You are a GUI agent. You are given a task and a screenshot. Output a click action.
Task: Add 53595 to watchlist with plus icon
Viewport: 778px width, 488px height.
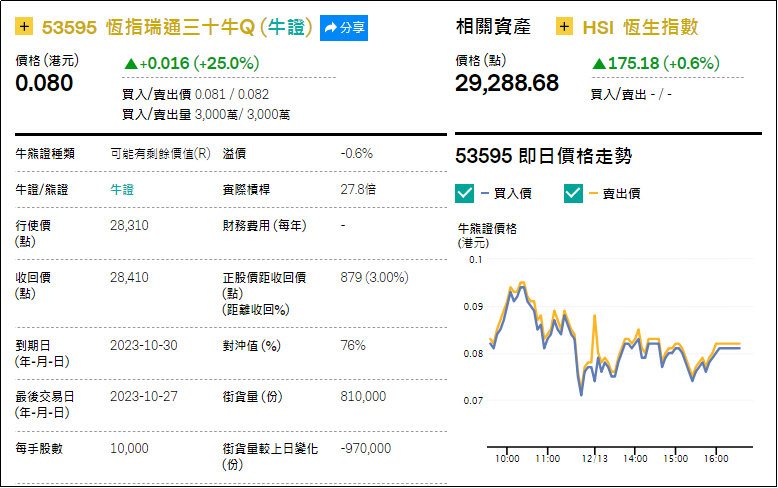(24, 26)
